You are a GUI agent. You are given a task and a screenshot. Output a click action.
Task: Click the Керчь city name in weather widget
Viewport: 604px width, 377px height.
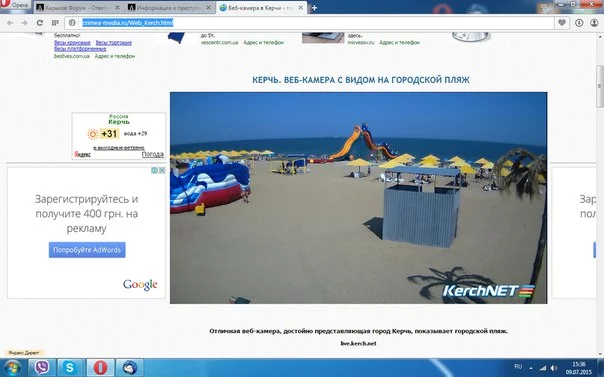click(119, 122)
